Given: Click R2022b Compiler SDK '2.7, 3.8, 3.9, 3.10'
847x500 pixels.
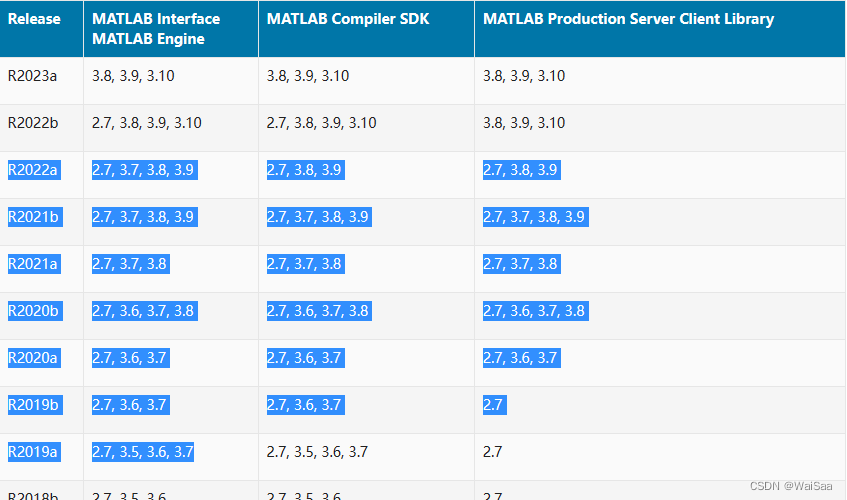Looking at the screenshot, I should click(321, 123).
